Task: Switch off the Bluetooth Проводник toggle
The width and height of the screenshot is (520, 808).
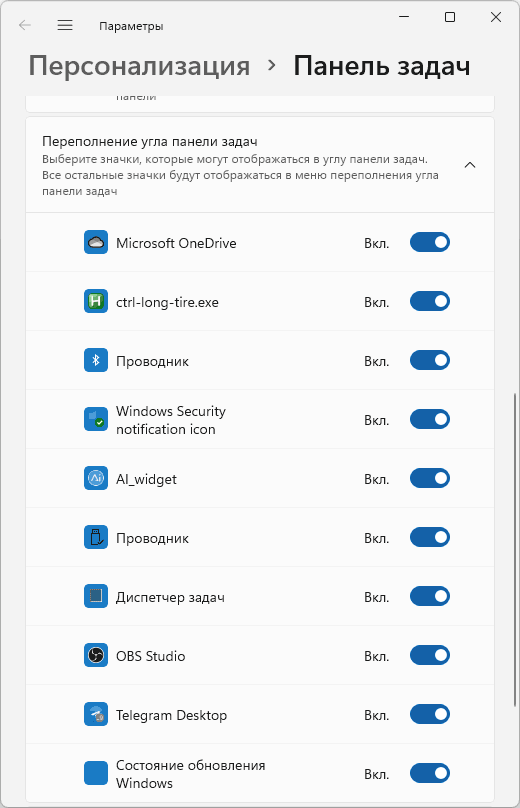Action: click(430, 360)
